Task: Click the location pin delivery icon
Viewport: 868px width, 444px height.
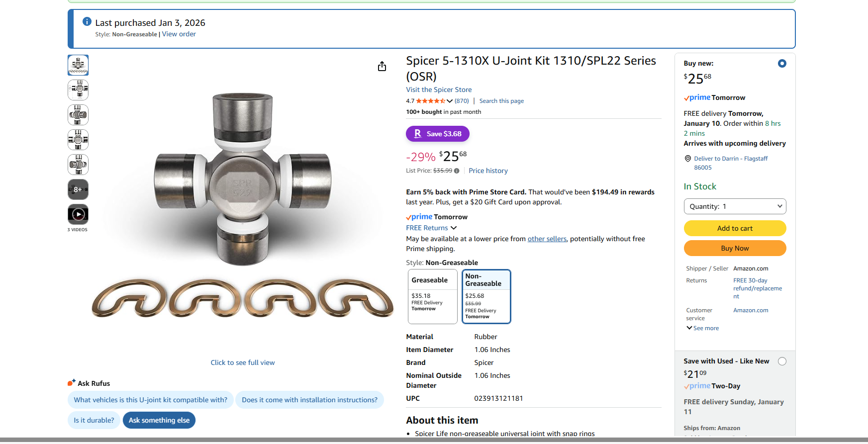Action: [x=688, y=159]
